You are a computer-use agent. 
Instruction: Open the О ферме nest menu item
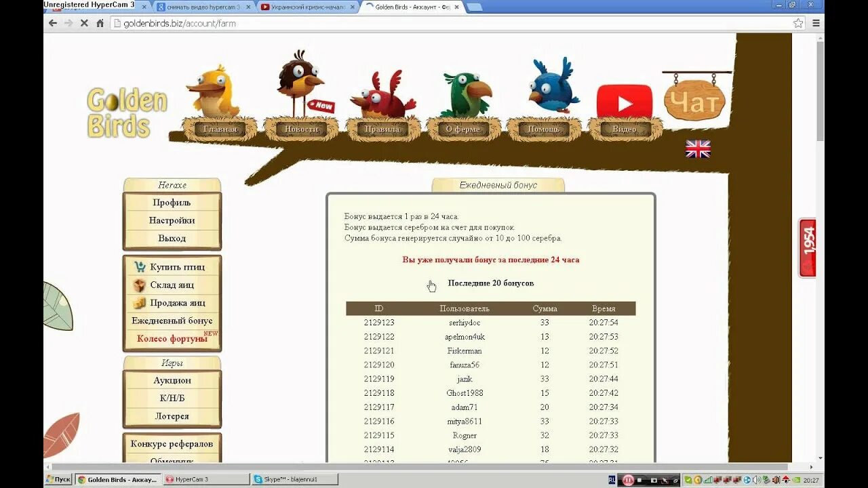(463, 129)
